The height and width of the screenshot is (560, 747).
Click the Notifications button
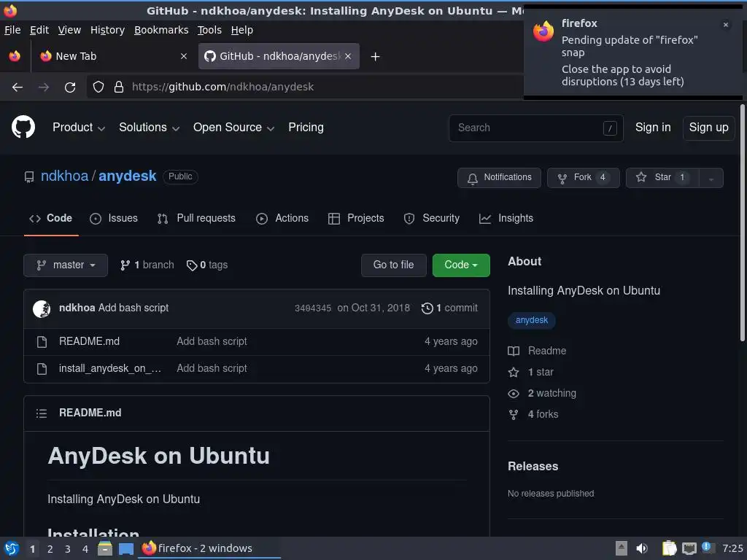[x=499, y=178]
